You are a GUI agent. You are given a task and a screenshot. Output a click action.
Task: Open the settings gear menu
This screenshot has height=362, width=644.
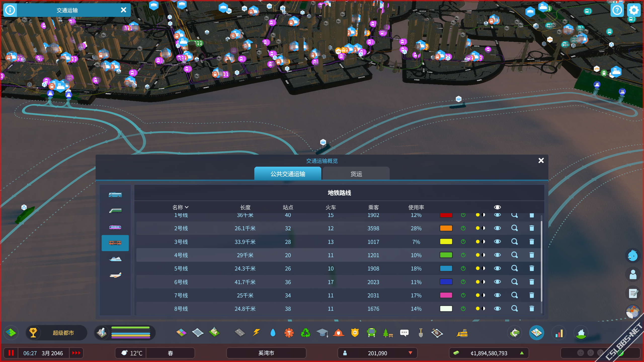tap(634, 10)
